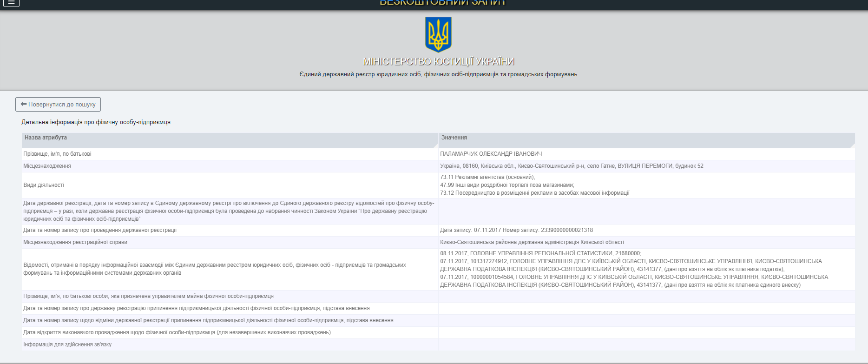
Task: Click the 'Прізвище, ім'я, по батькові' attribute label
Action: tap(57, 154)
